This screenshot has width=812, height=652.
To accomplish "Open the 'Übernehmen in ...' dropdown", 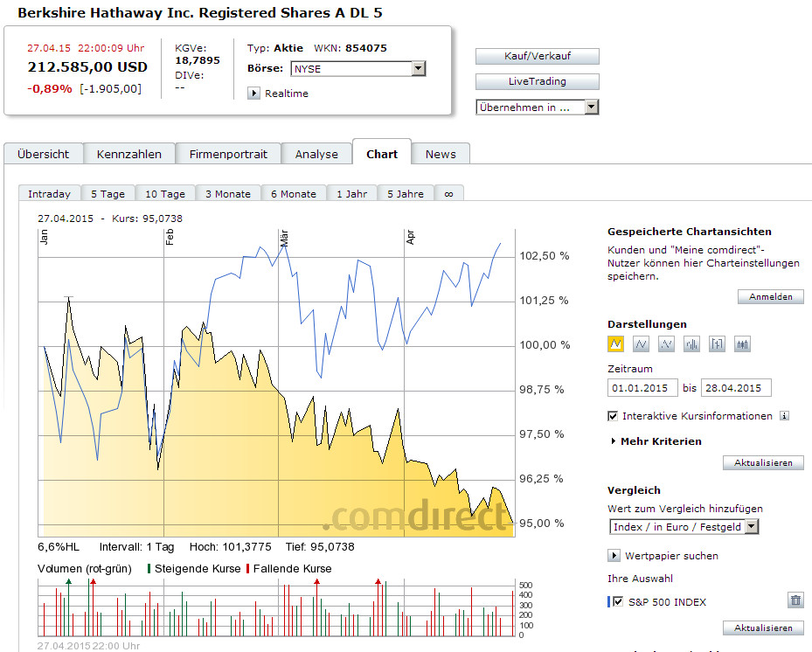I will click(591, 108).
